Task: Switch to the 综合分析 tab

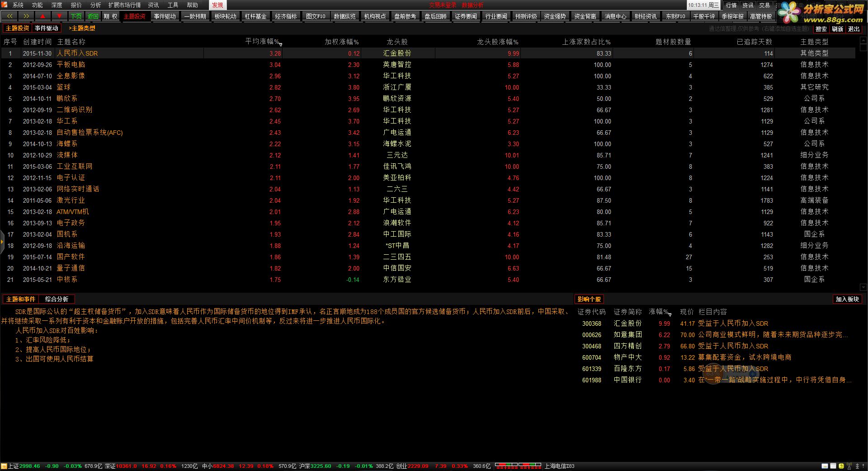Action: coord(57,299)
